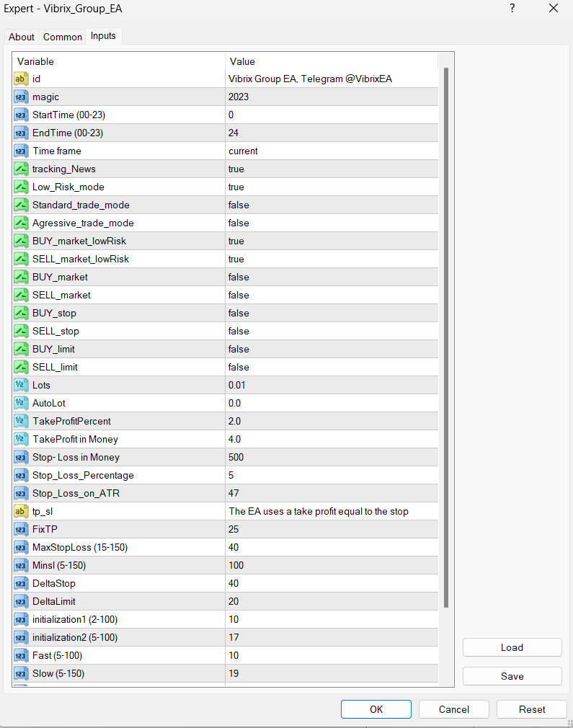Click the Load button

point(512,647)
